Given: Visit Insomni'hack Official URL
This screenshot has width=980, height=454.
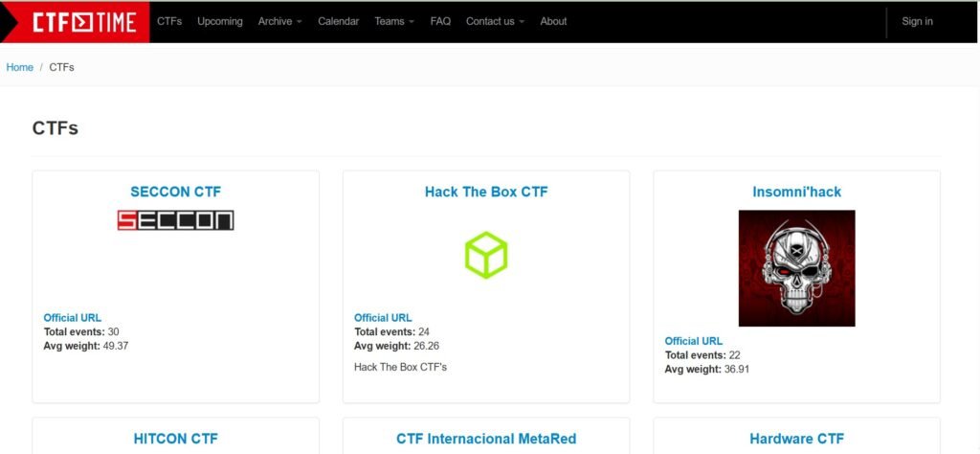Looking at the screenshot, I should (694, 341).
